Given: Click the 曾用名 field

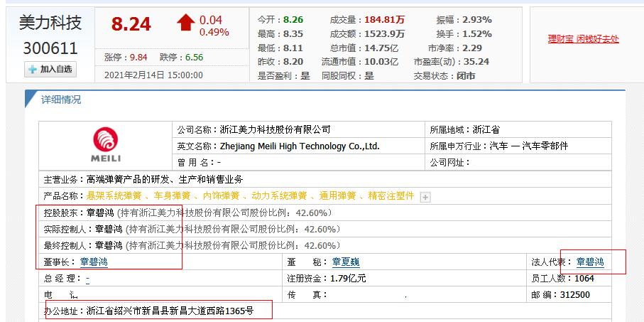Looking at the screenshot, I should click(x=299, y=163).
